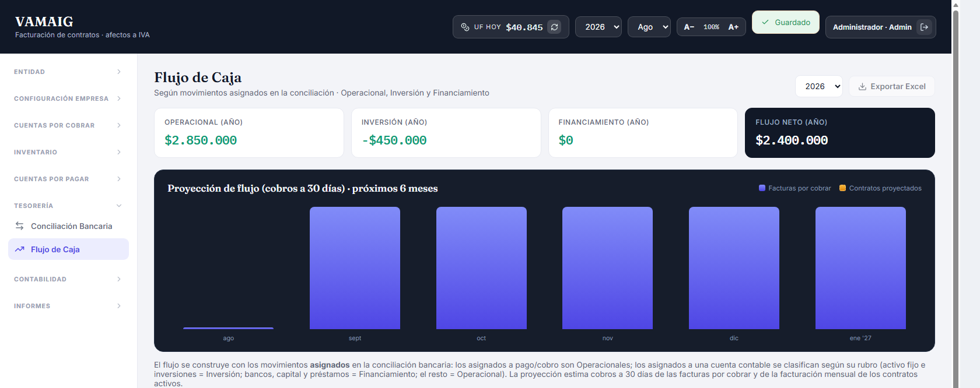Expand the Entidad sidebar section
980x388 pixels.
click(68, 72)
